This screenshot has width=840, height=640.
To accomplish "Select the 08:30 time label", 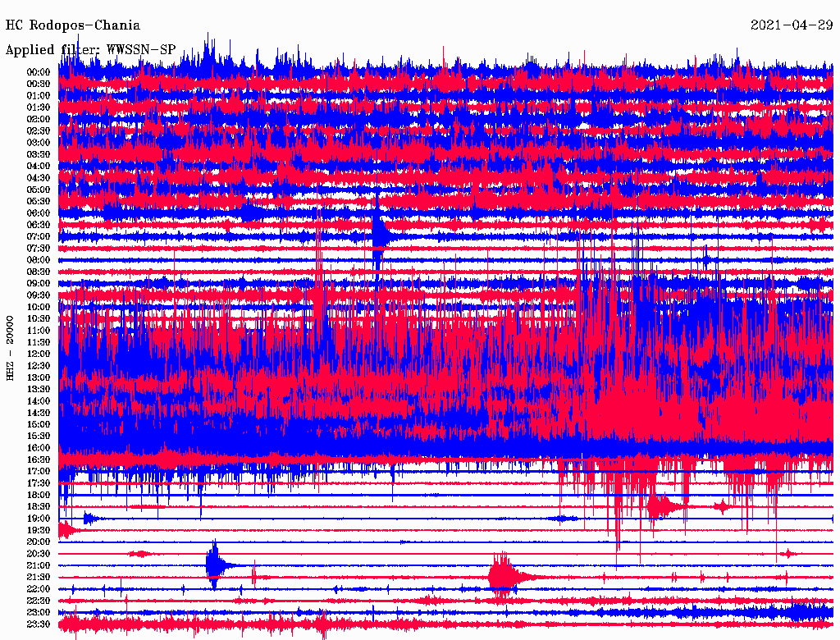I will (x=39, y=272).
